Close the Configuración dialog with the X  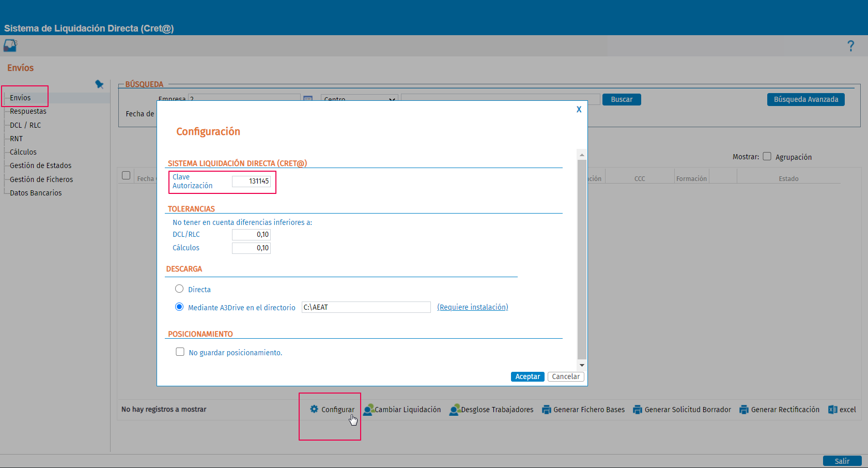point(579,109)
